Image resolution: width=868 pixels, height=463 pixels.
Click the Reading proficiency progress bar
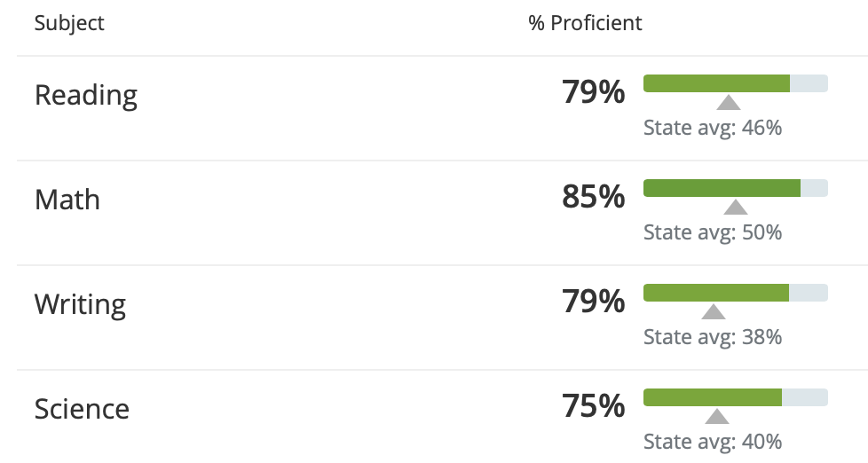[x=735, y=83]
